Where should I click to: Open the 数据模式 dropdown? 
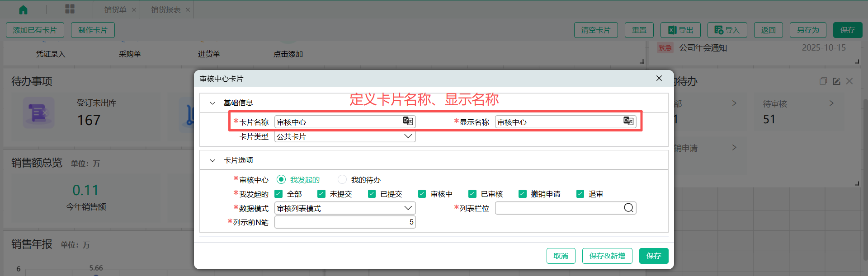[345, 208]
